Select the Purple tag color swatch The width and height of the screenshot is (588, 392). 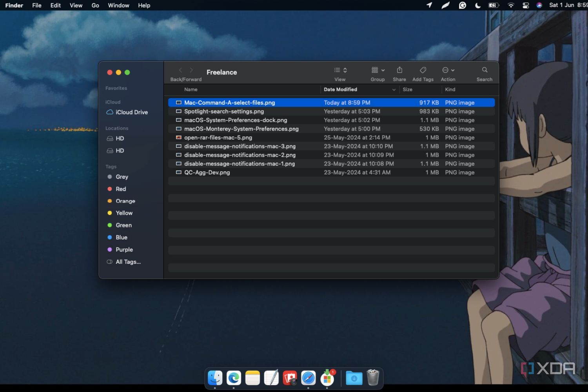[x=109, y=249]
